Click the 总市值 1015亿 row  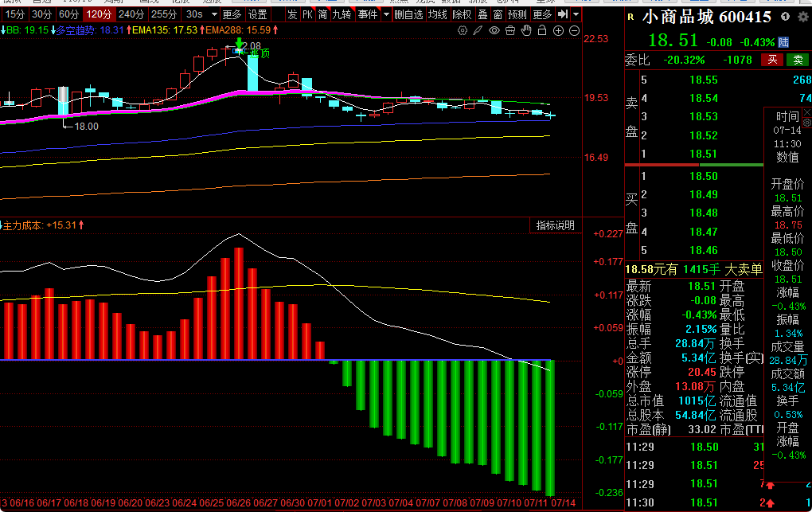[671, 401]
